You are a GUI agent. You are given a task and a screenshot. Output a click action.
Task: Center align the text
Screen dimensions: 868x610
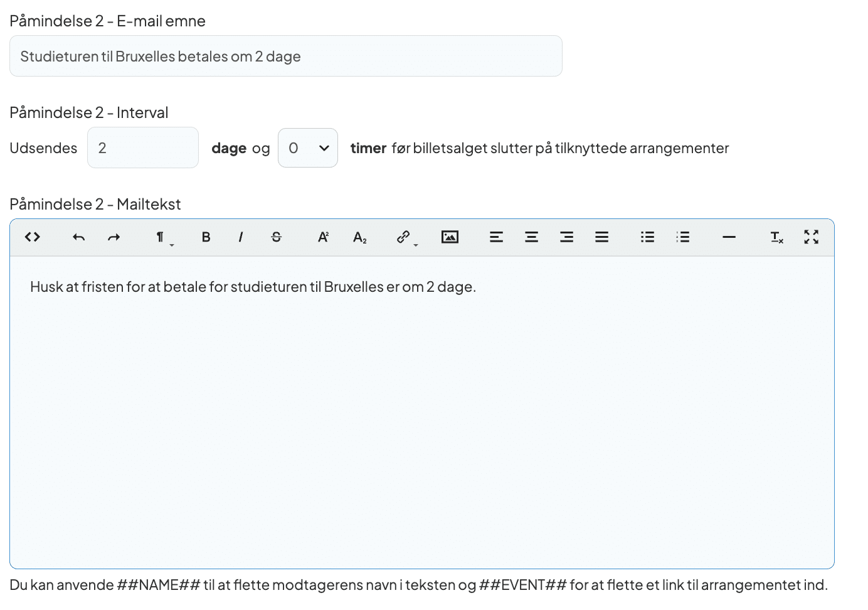531,237
